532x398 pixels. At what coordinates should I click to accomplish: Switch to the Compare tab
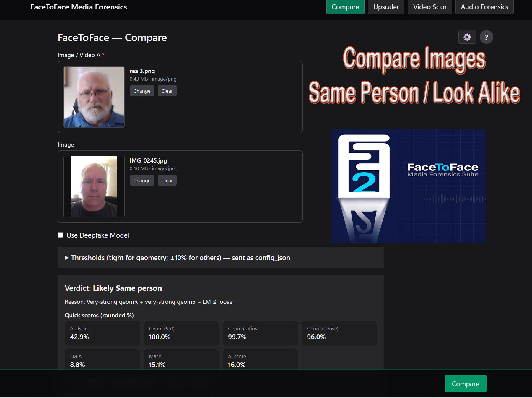point(345,7)
